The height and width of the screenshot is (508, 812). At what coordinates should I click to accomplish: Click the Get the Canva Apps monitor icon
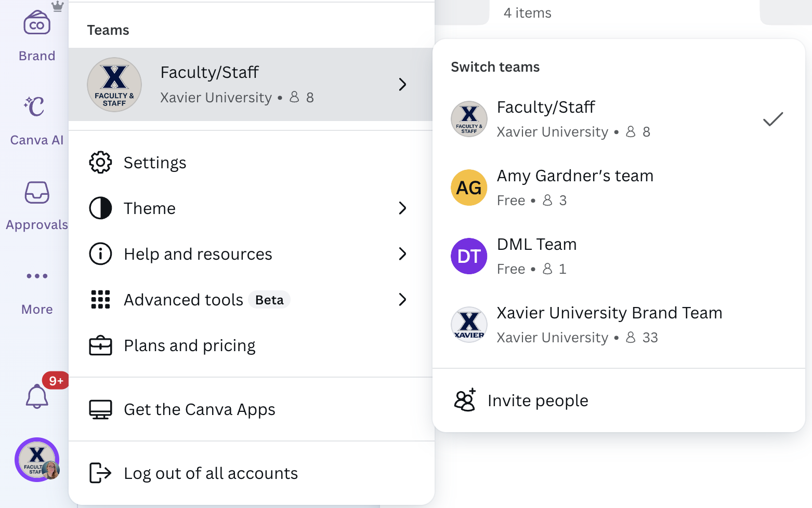pyautogui.click(x=100, y=409)
